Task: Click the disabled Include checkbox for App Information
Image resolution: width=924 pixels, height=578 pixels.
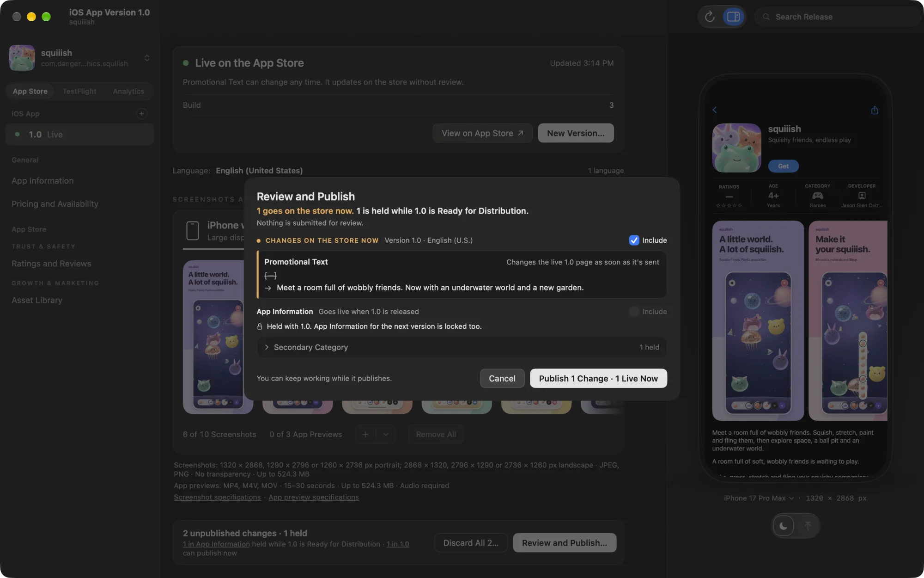Action: click(x=634, y=312)
